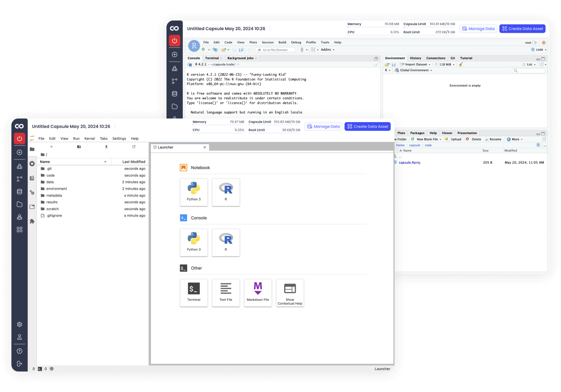Open a Terminal from the Launcher
The width and height of the screenshot is (561, 392).
193,293
